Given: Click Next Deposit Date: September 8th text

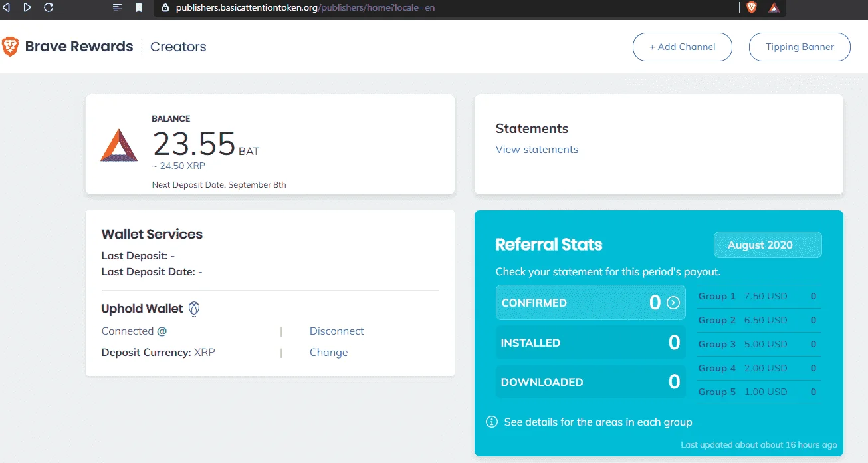Looking at the screenshot, I should (x=219, y=185).
